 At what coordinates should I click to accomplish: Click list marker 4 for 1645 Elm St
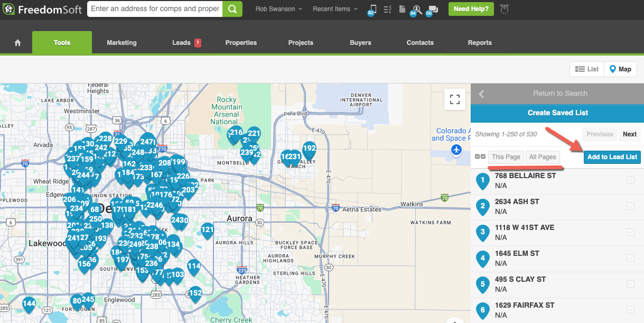[x=482, y=259]
